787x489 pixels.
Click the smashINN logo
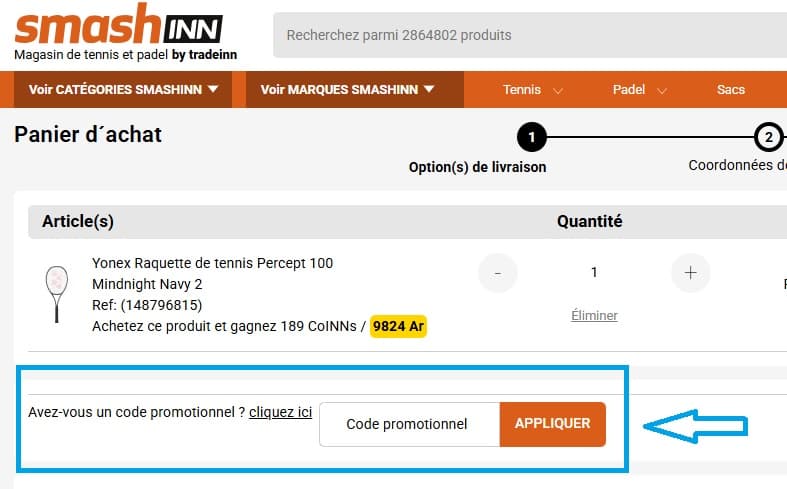point(119,28)
